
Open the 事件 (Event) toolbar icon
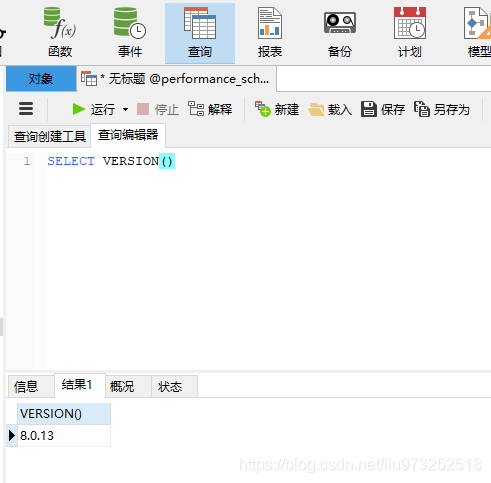pos(130,33)
